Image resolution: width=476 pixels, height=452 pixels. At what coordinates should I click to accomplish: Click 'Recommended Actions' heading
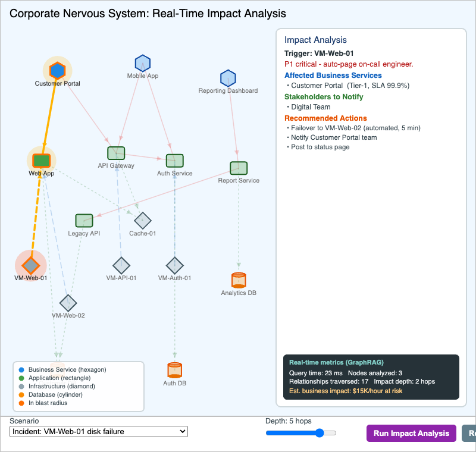click(325, 118)
